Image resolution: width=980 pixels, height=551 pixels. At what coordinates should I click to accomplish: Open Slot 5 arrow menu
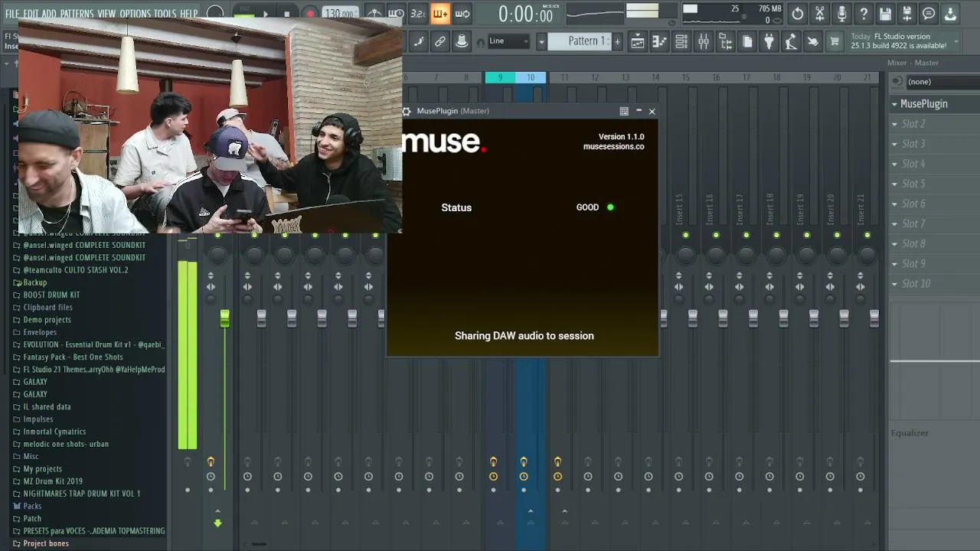(894, 184)
